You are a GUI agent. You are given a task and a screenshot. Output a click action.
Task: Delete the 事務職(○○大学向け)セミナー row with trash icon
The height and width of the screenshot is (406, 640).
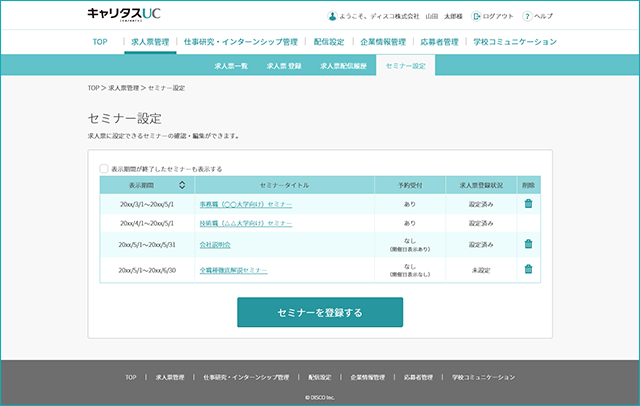click(528, 204)
